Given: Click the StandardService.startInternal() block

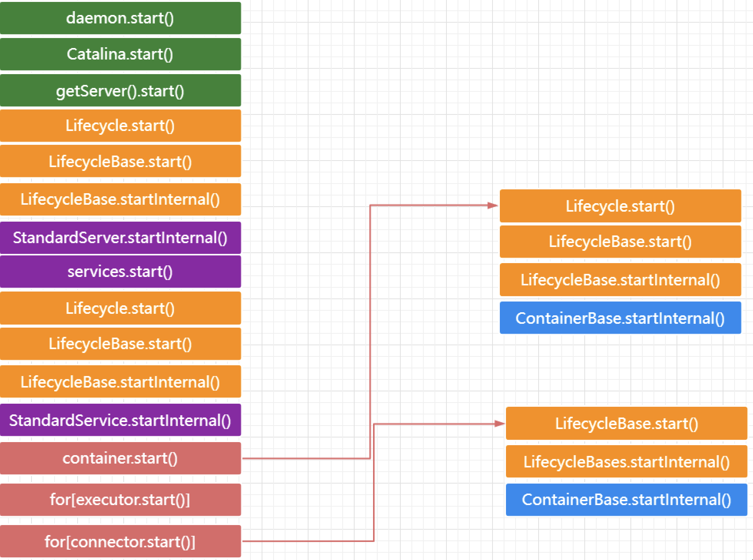Looking at the screenshot, I should click(120, 420).
